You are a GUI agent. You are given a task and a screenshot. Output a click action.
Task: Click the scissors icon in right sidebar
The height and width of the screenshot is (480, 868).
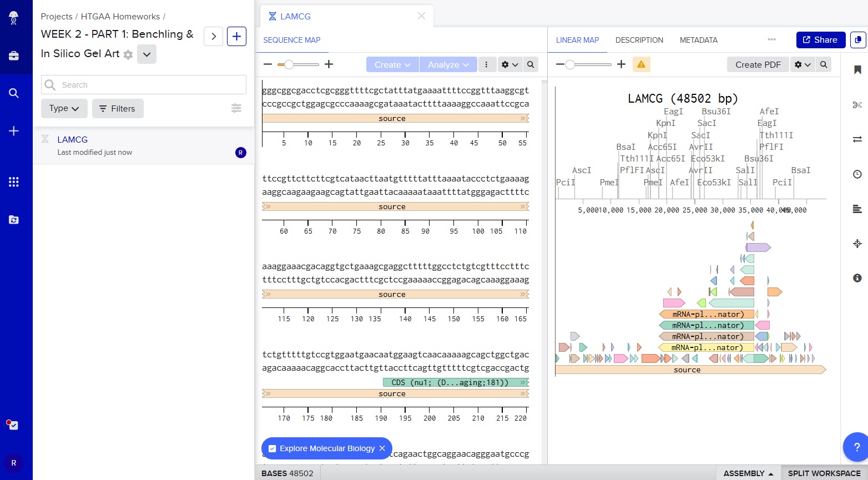[857, 105]
